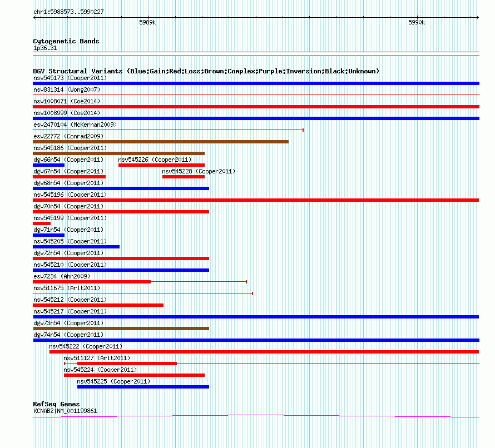Screen dimensions: 495x448
Task: Open variant dgv74n54 (Cooper2011) label
Action: tap(68, 335)
